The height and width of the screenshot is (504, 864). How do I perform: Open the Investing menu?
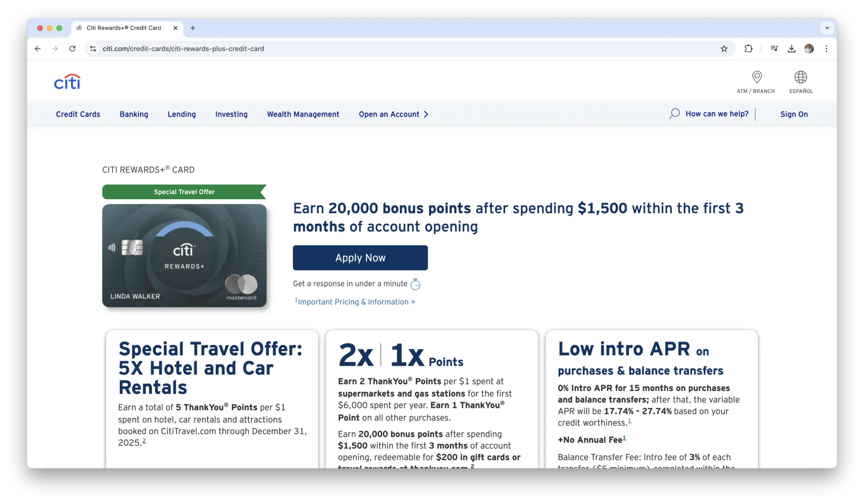[x=231, y=114]
